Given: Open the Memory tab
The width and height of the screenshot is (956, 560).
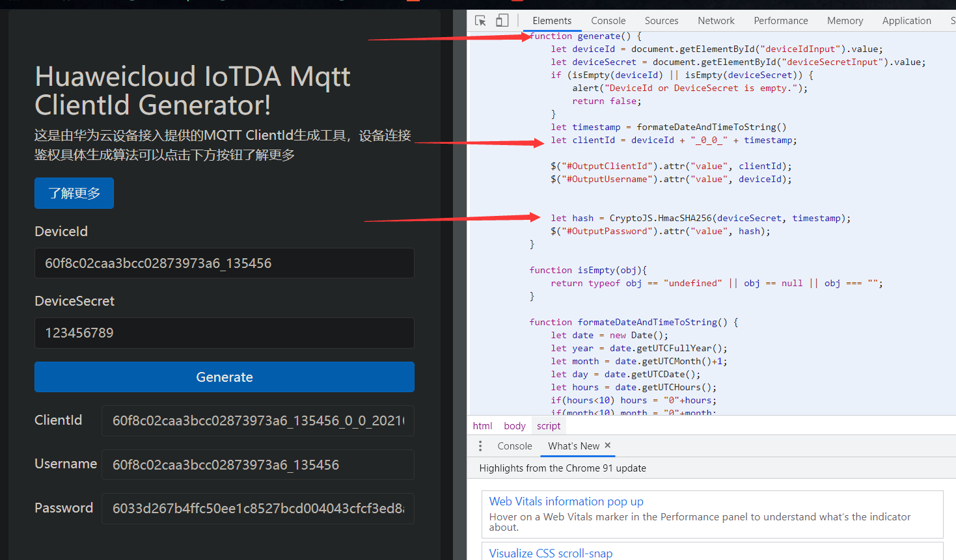Looking at the screenshot, I should point(845,21).
